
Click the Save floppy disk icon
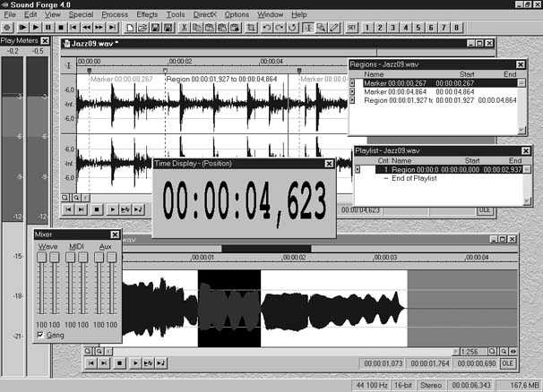[x=156, y=28]
